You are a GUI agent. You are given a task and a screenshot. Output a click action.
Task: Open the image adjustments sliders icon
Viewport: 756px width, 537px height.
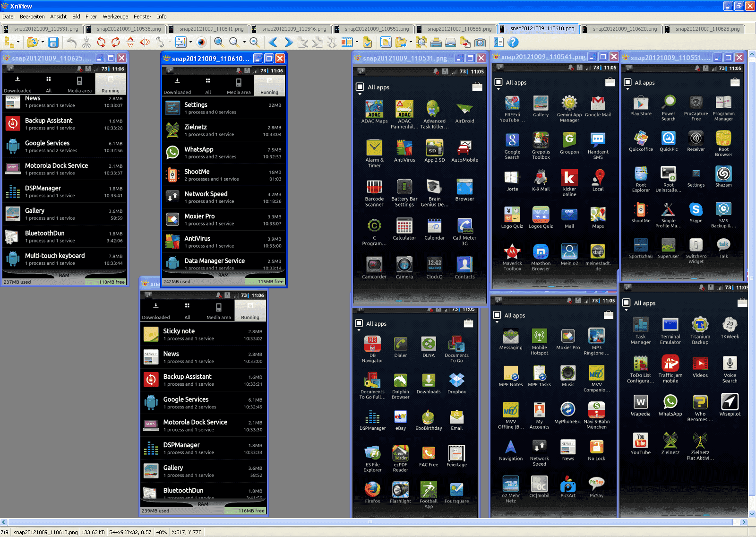180,43
